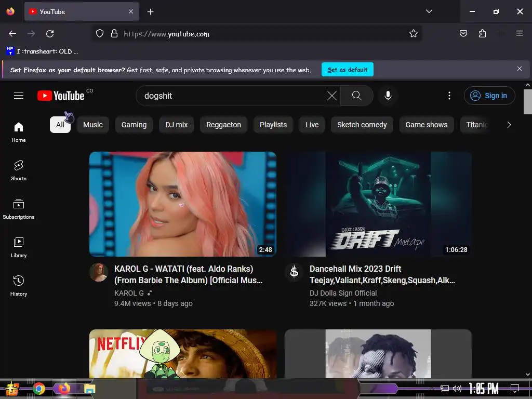532x399 pixels.
Task: Select the DJ mix filter chip
Action: (x=177, y=125)
